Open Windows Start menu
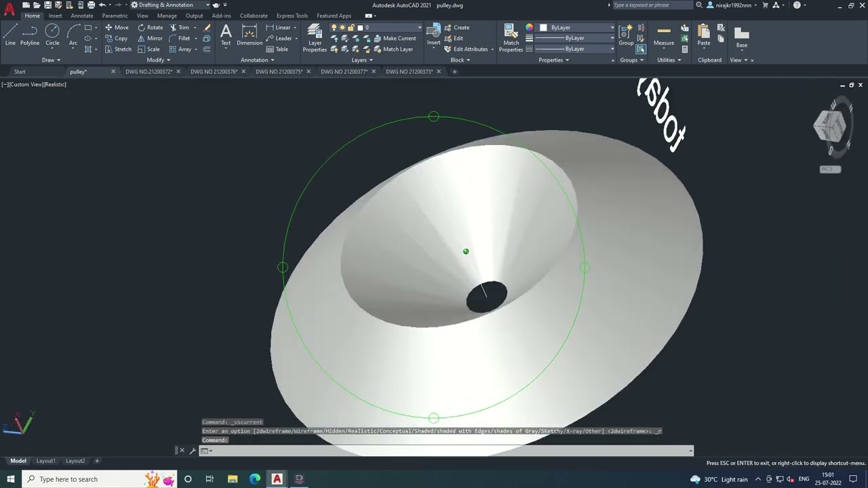Screen dimensions: 868x488 point(10,479)
